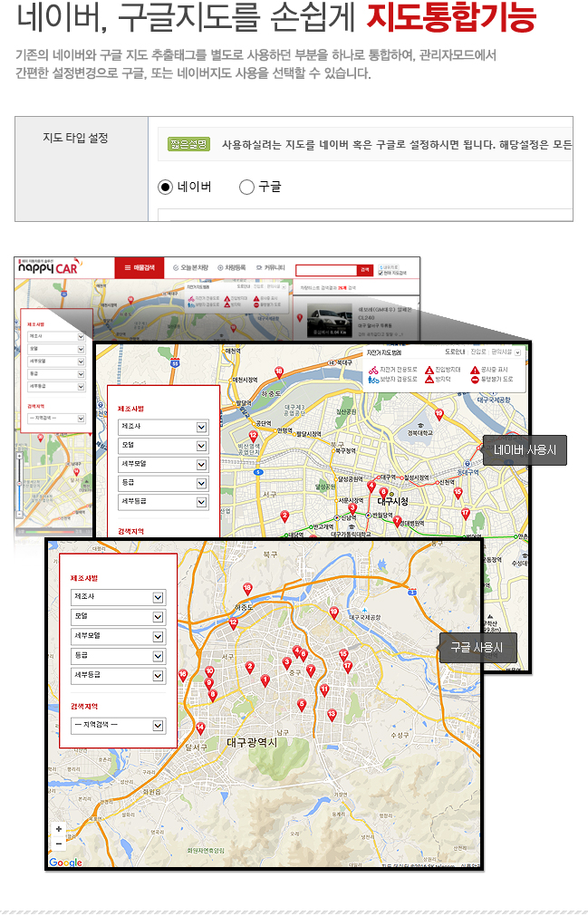Click the 공사중 표시 warning legend icon
The image size is (588, 916).
pyautogui.click(x=475, y=370)
